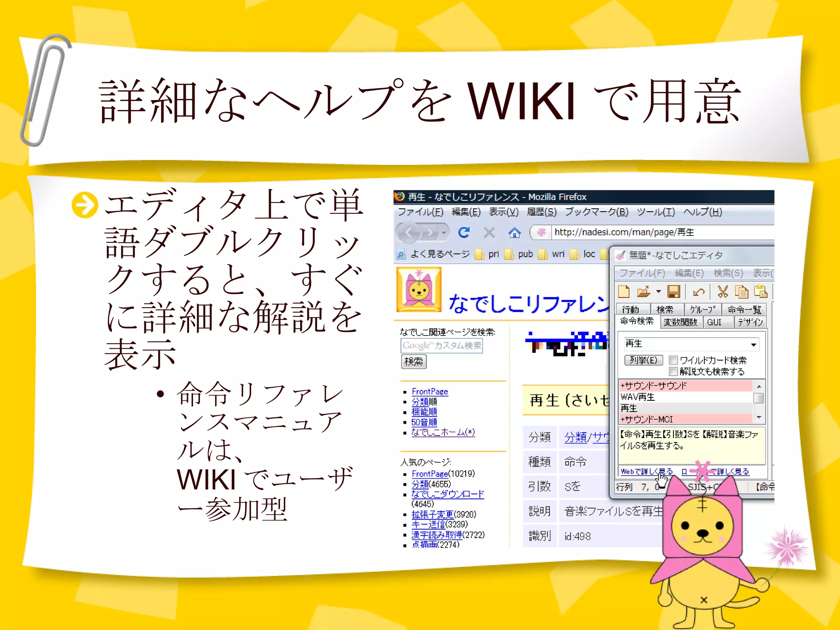
Task: Click the 列挙(E) button
Action: point(644,360)
